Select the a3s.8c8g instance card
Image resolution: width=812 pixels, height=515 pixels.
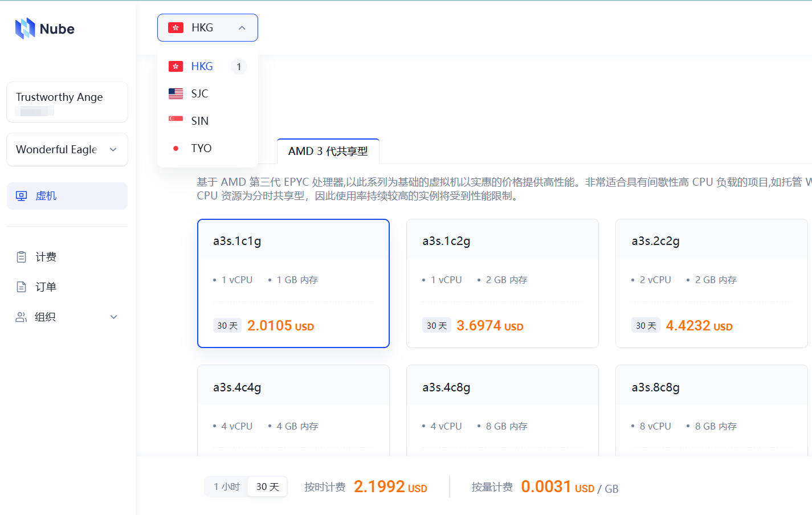[712, 410]
